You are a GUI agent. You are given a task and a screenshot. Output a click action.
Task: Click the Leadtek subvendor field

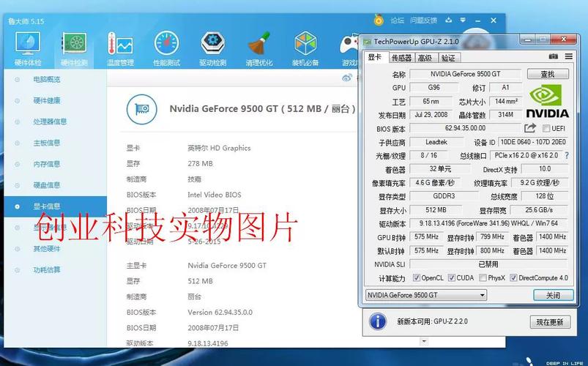(436, 142)
